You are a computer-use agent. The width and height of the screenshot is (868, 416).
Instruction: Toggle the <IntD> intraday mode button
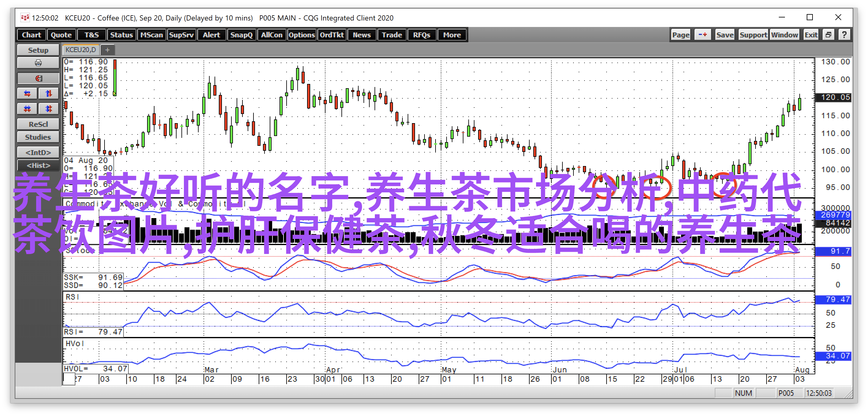coord(38,152)
